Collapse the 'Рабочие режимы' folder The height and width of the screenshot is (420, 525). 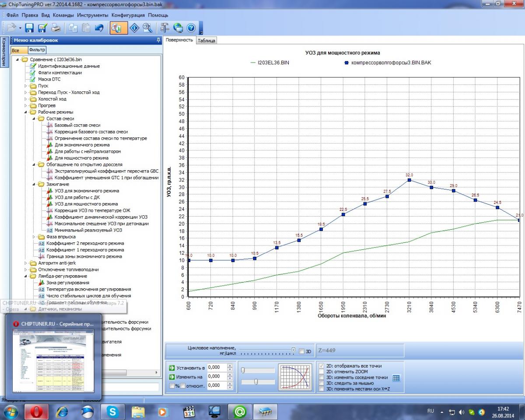25,112
